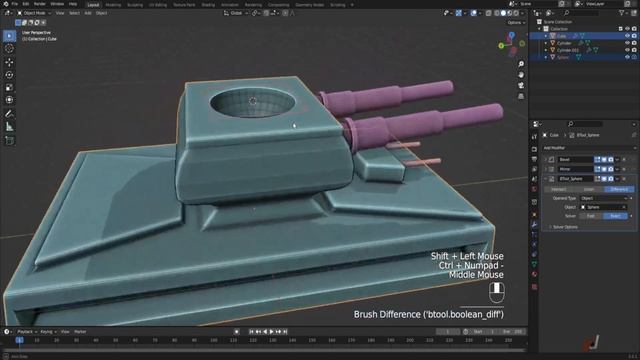
Task: Open the Global transform orientation dropdown
Action: tap(236, 13)
